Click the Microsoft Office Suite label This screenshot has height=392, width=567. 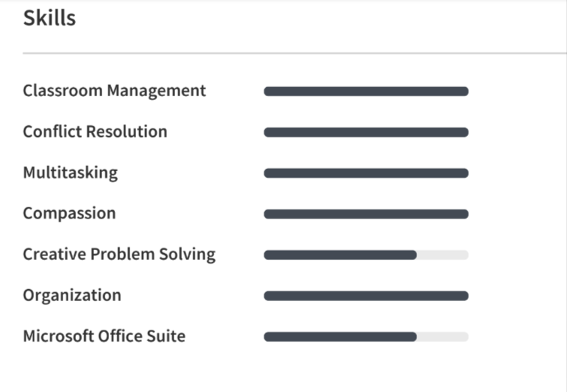tap(104, 336)
